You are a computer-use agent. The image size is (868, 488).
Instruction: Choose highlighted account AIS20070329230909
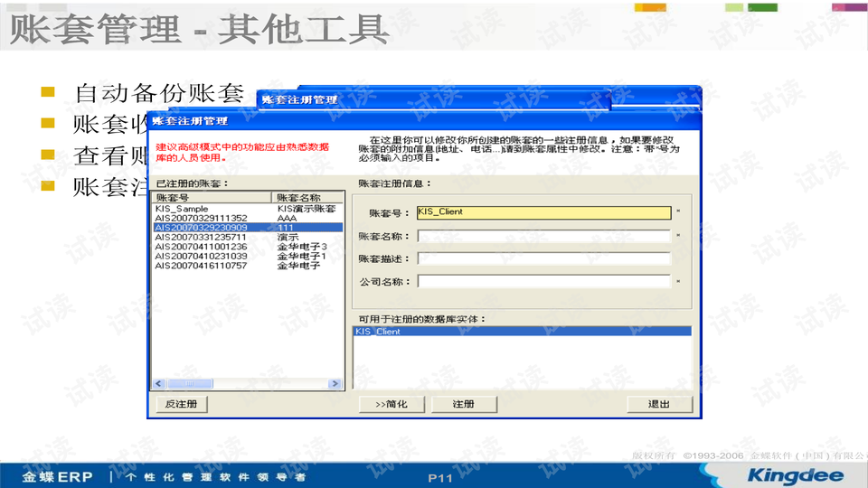pos(201,228)
